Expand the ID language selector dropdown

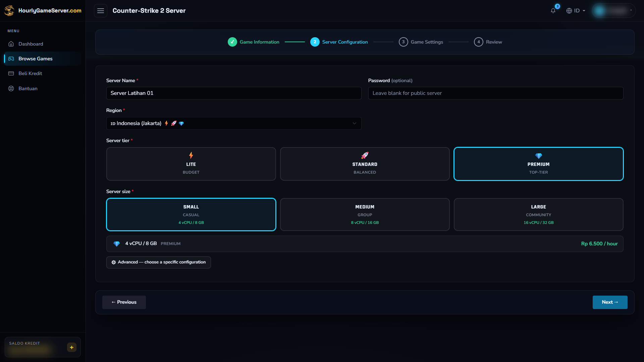pyautogui.click(x=576, y=11)
